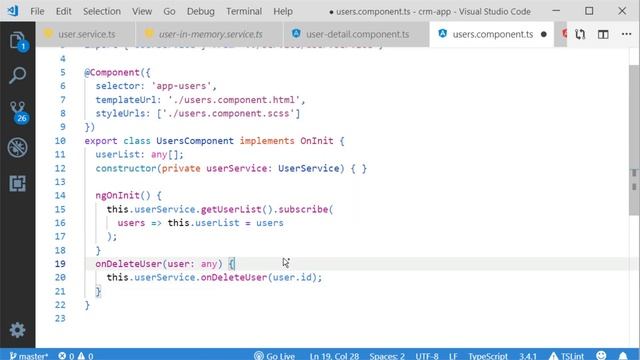This screenshot has width=640, height=360.
Task: Click the Open Changes compare icon
Action: click(580, 34)
